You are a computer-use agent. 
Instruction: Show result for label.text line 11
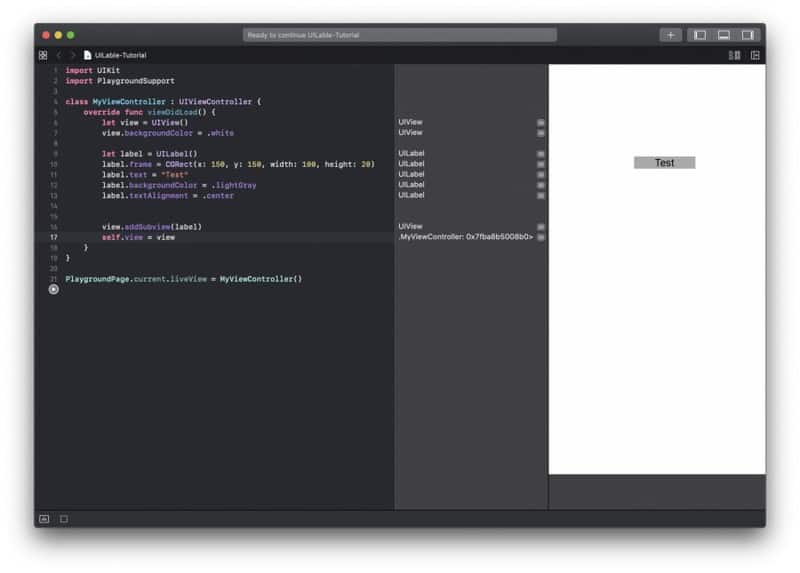[x=541, y=174]
